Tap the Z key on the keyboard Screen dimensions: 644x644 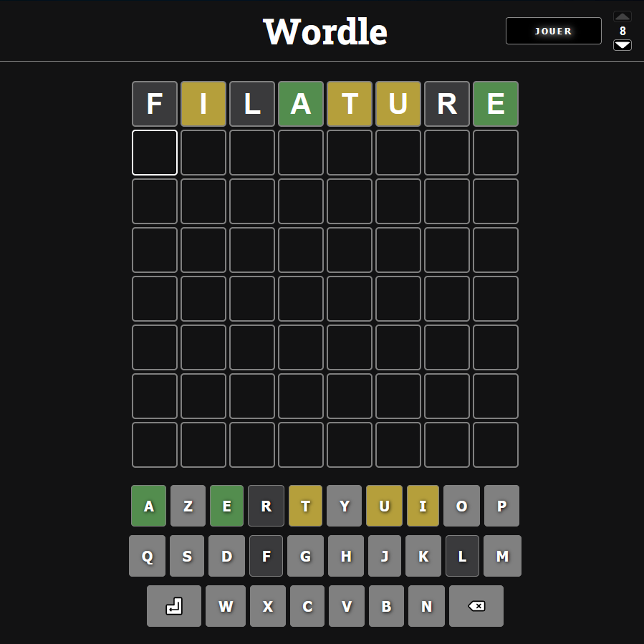(x=188, y=506)
